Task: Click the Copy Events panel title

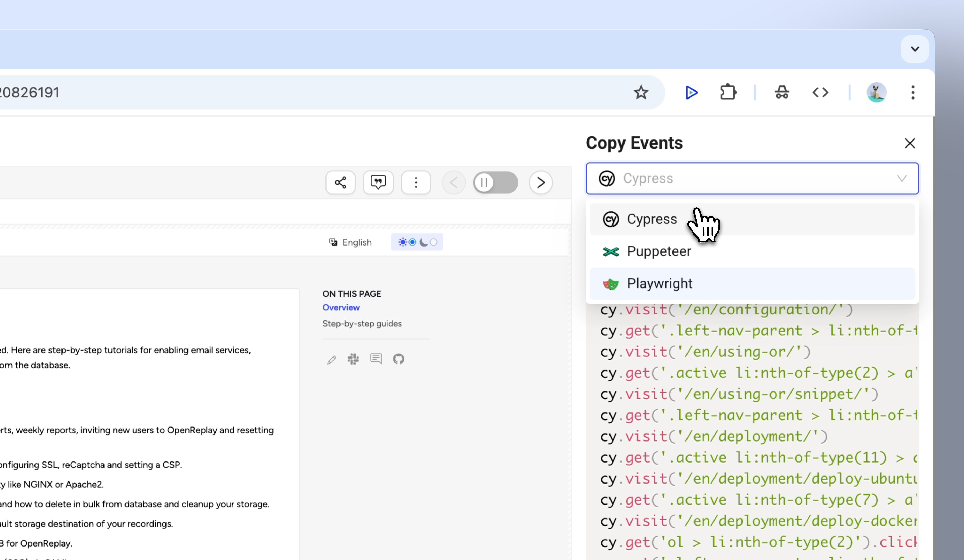Action: [x=634, y=143]
